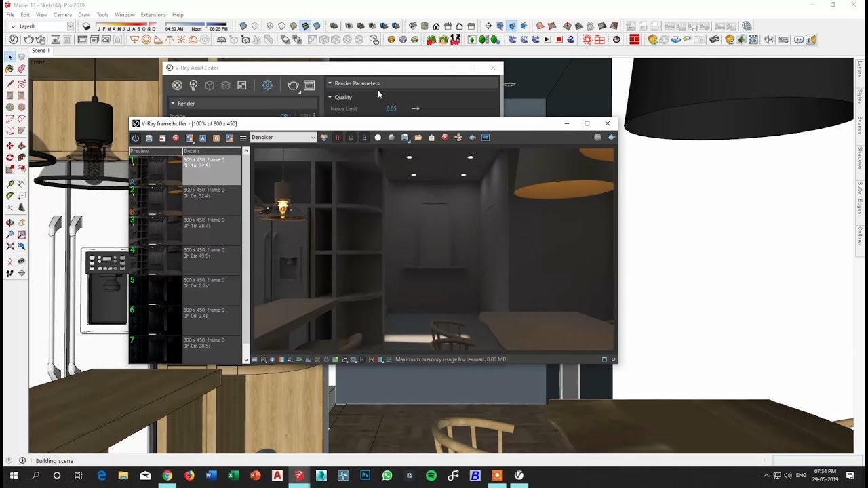868x488 pixels.
Task: Set render B in frame buffer history
Action: coord(216,138)
